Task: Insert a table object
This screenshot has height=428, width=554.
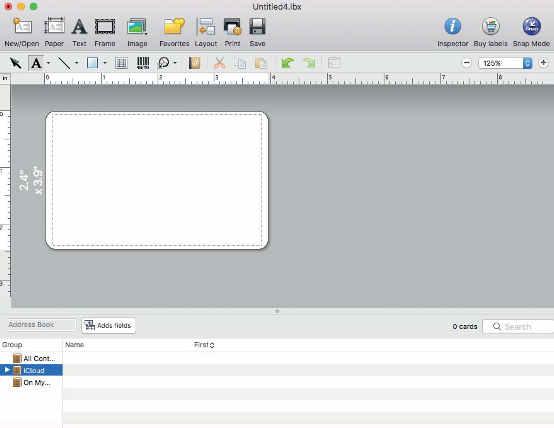Action: pyautogui.click(x=121, y=63)
